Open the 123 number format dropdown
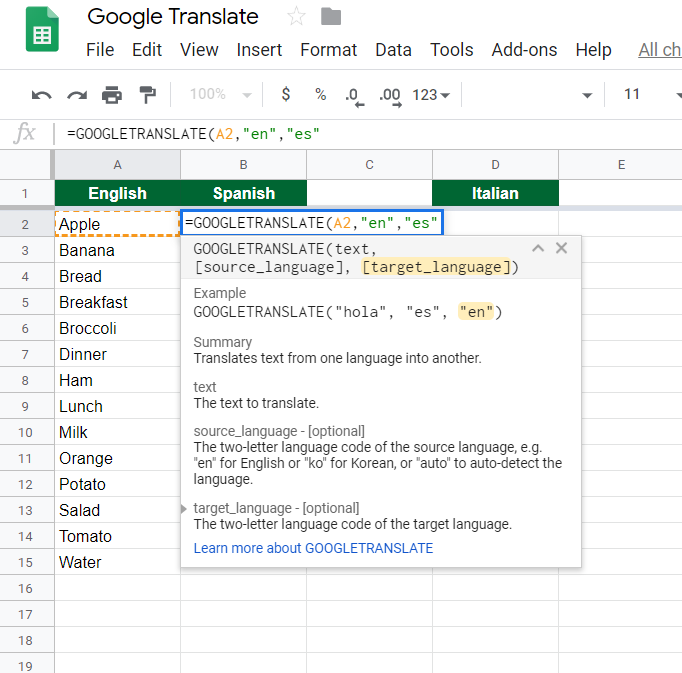 [x=431, y=95]
